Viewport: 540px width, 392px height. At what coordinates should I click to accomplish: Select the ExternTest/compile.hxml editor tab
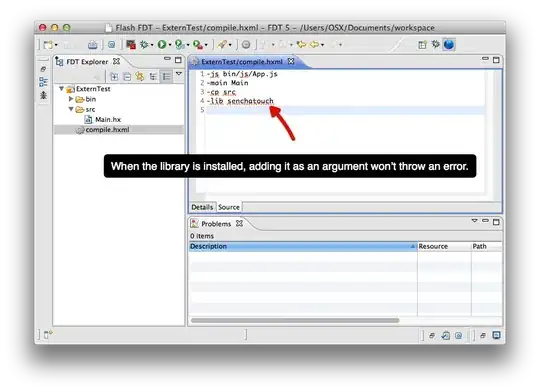241,62
